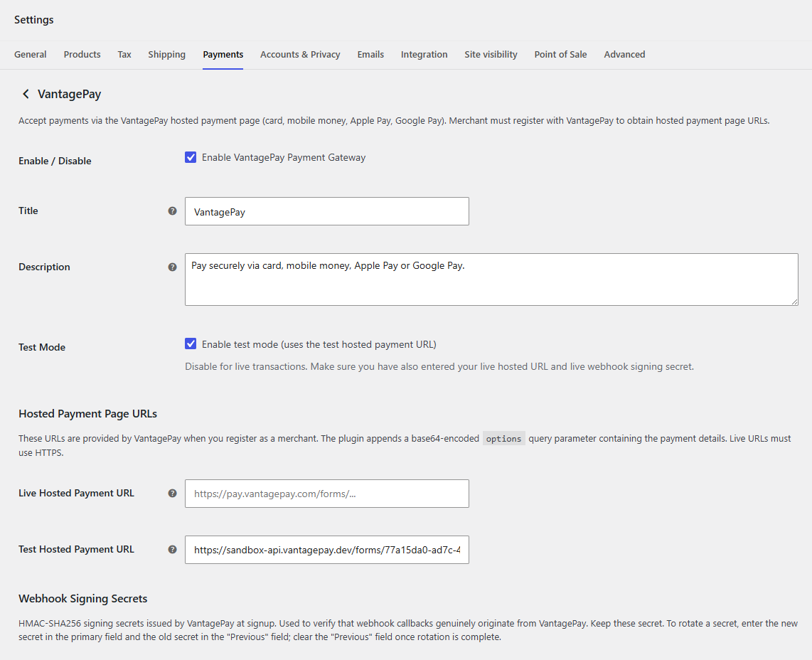The width and height of the screenshot is (812, 660).
Task: Click the Webhook Signing Secrets heading
Action: (83, 599)
